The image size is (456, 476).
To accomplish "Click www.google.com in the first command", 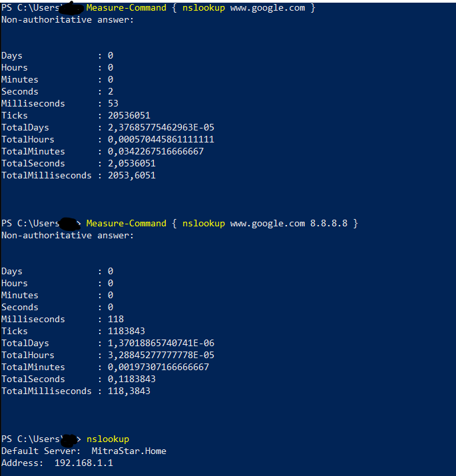I will click(x=268, y=7).
